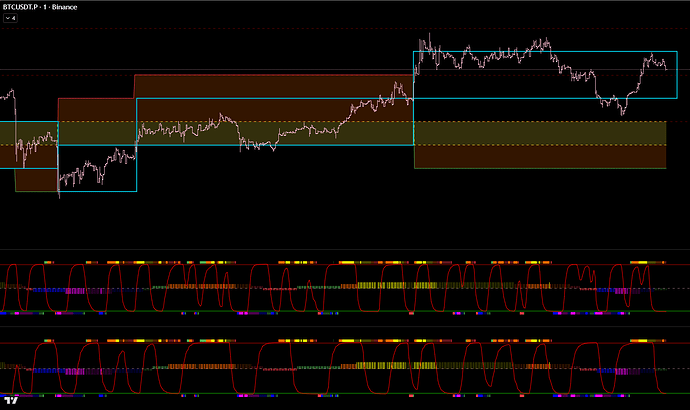Screen dimensions: 690x410
Task: Click the price dip inside the cyan box
Action: tap(622, 112)
